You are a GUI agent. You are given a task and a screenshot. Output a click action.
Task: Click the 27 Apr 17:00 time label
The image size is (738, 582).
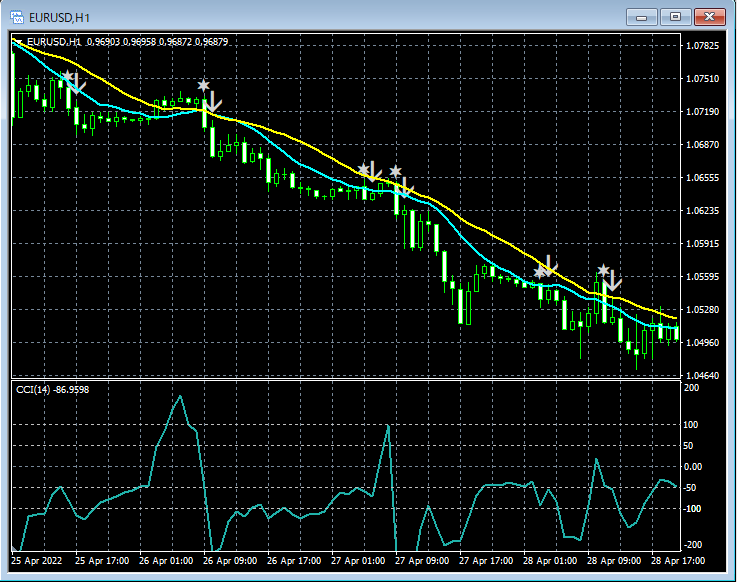click(486, 561)
